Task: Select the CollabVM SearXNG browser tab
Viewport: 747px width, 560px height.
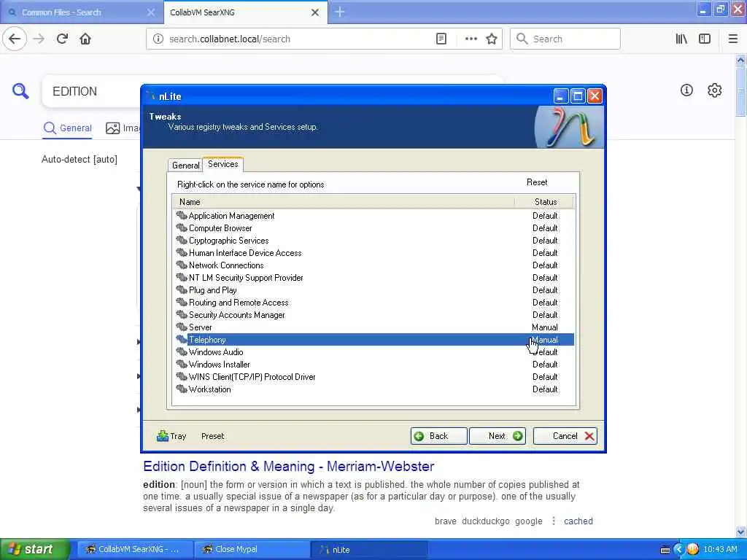Action: (x=245, y=12)
